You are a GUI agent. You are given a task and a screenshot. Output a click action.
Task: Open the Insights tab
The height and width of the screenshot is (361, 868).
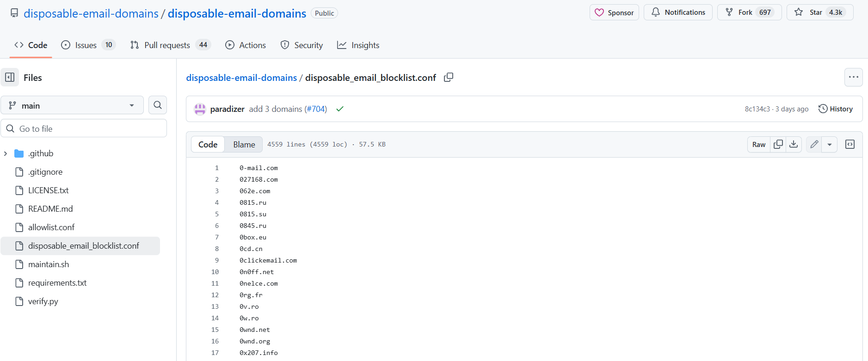coord(358,45)
